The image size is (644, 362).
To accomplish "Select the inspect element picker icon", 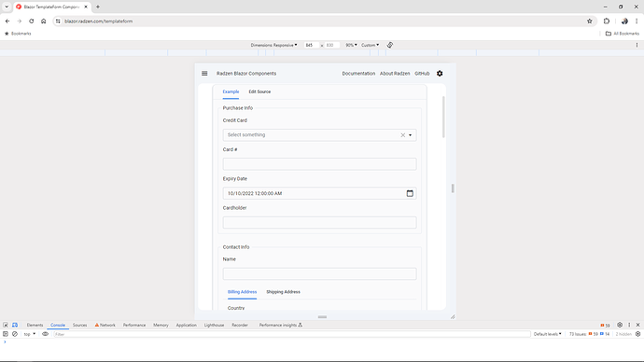I will (6, 325).
